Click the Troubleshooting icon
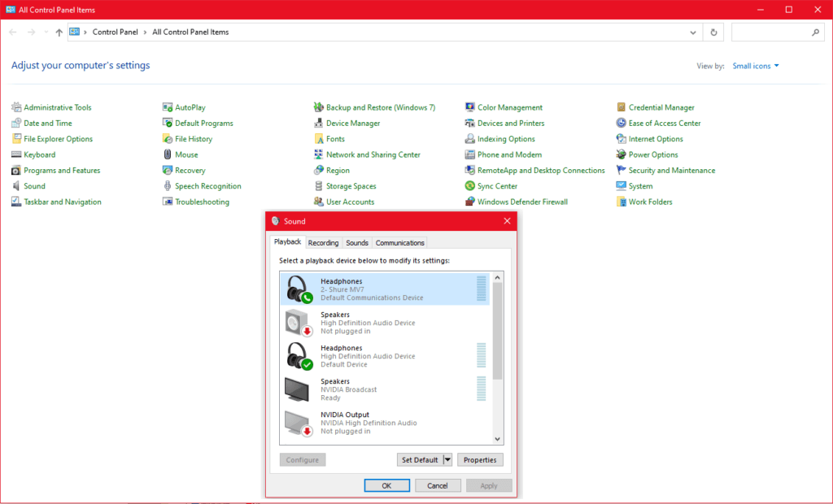833x504 pixels. (168, 202)
